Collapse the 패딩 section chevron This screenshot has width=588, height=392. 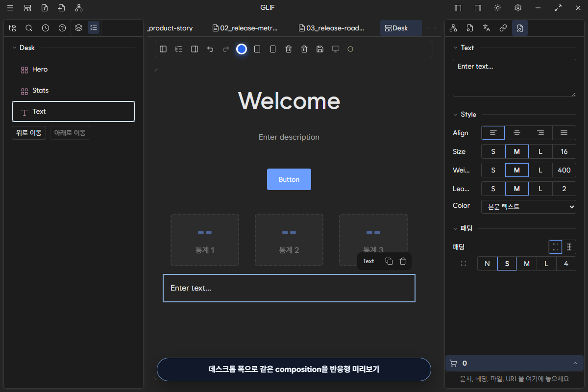(x=456, y=228)
